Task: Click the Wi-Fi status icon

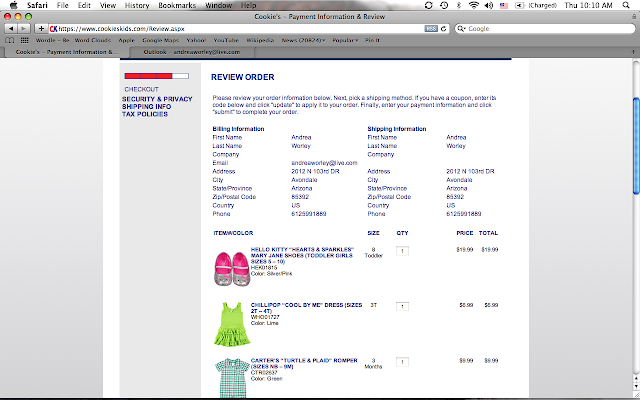Action: (473, 5)
